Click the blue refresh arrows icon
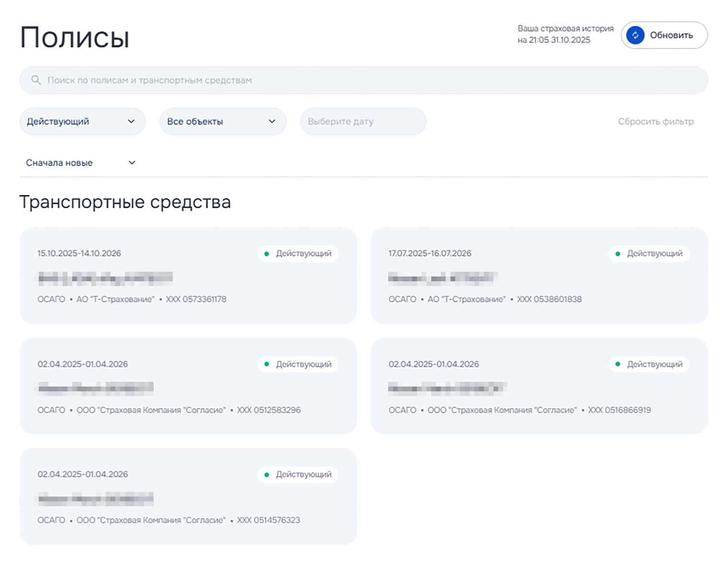 click(x=635, y=35)
